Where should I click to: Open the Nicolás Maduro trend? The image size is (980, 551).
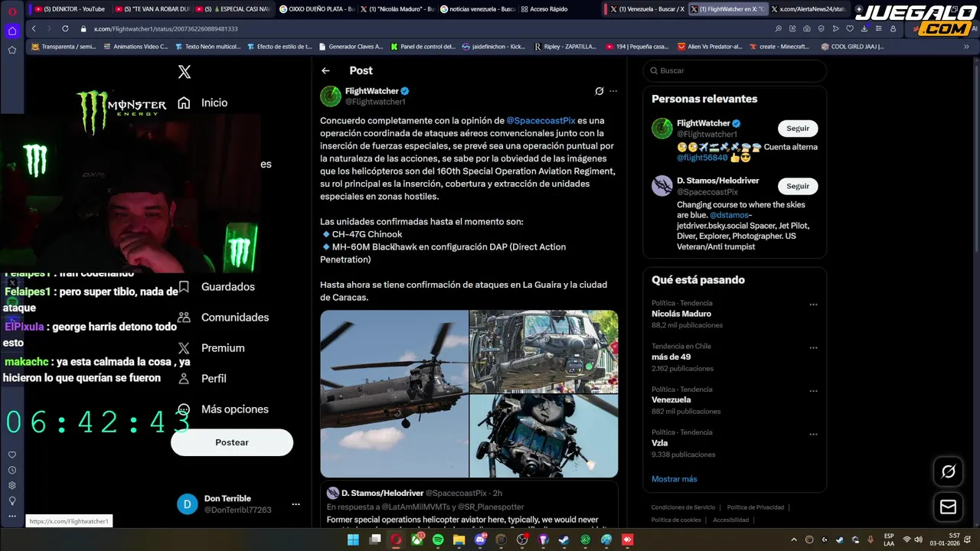coord(735,314)
